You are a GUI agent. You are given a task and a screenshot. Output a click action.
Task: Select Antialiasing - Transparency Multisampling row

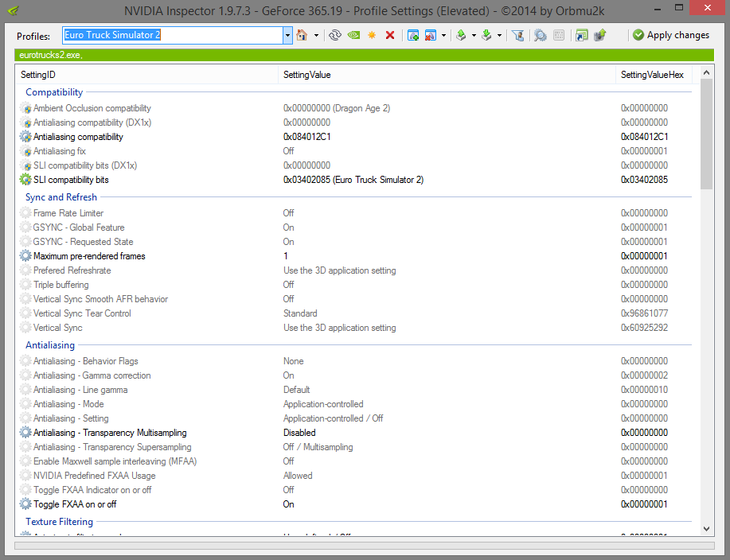coord(355,433)
